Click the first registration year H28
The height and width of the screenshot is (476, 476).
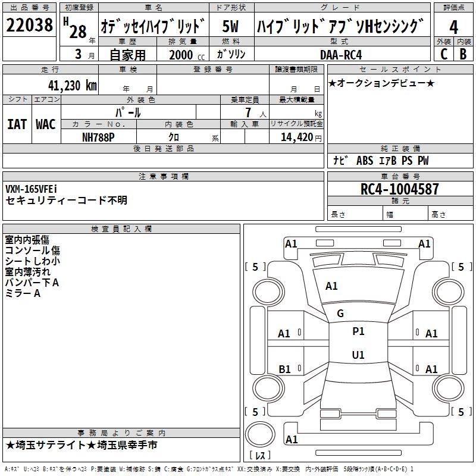point(75,28)
